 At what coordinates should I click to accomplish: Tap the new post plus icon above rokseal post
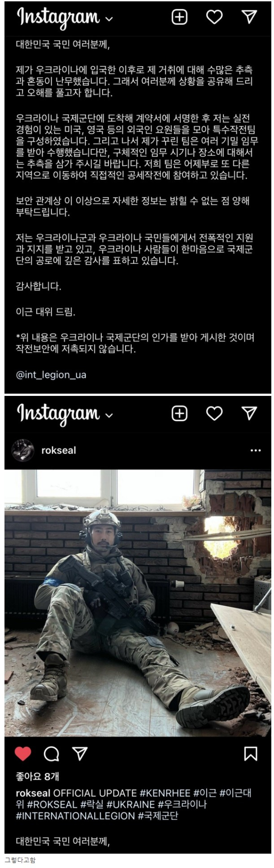click(179, 413)
